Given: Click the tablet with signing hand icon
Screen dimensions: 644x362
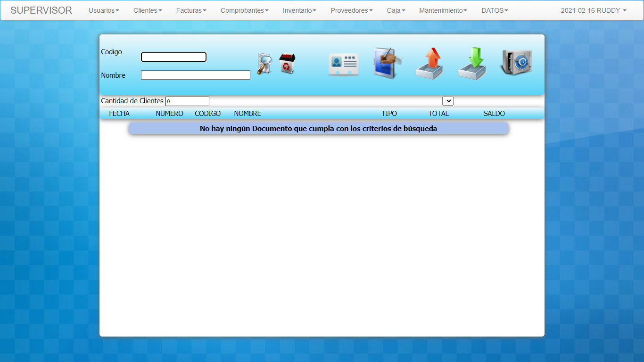Looking at the screenshot, I should tap(387, 63).
